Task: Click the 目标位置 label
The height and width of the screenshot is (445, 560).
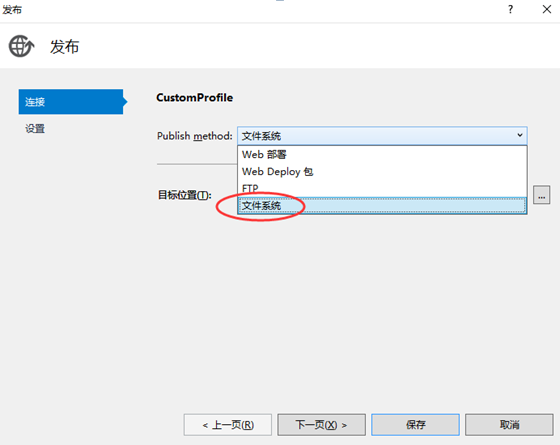Action: tap(185, 195)
